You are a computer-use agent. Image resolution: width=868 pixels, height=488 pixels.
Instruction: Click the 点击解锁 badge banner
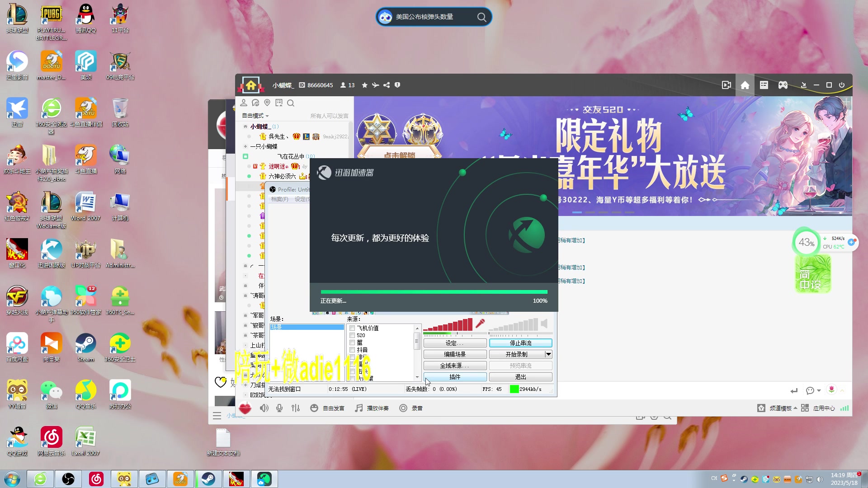coord(399,155)
